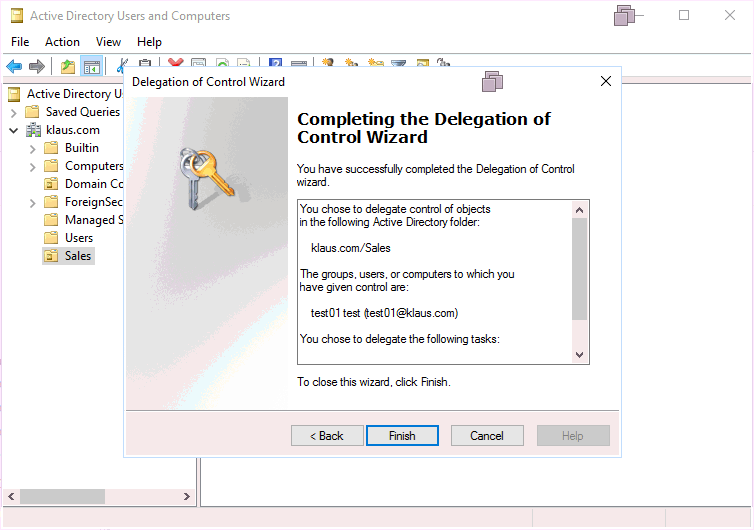Collapse the klaus.com domain node

13,130
